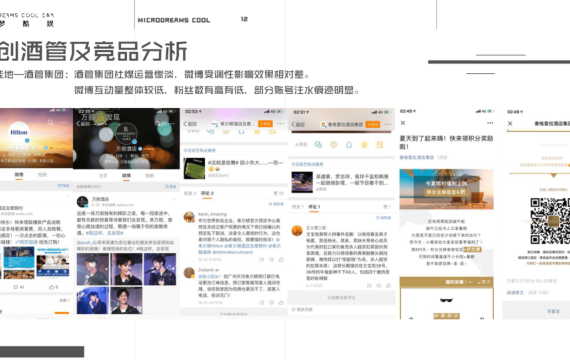Select the 主页 tab on 万丽酒店 profile
This screenshot has height=360, width=570.
click(103, 176)
